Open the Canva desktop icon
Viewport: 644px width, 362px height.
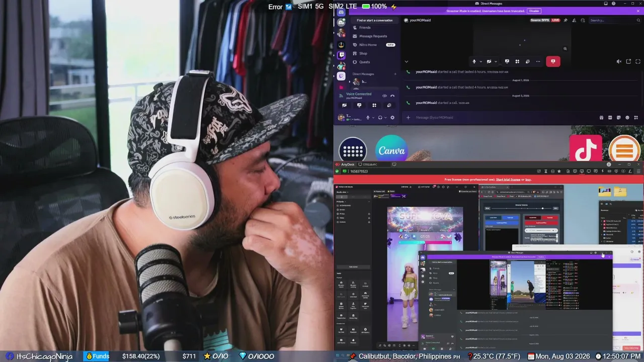click(x=391, y=150)
